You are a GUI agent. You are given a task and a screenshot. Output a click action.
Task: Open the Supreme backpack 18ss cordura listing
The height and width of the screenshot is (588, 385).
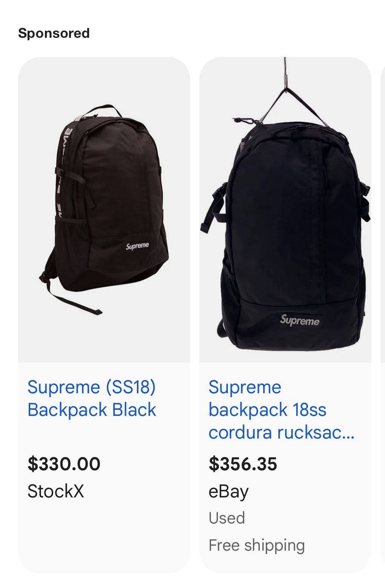pos(282,410)
